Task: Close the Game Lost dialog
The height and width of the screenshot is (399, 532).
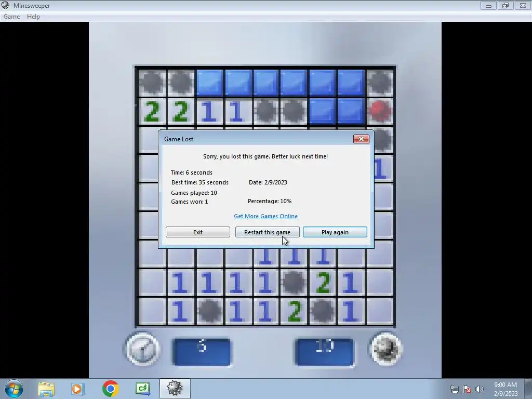Action: 361,139
